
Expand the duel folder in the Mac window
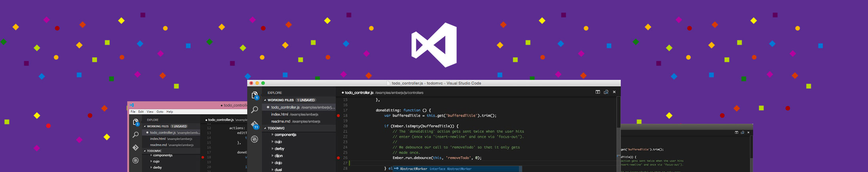(x=272, y=170)
